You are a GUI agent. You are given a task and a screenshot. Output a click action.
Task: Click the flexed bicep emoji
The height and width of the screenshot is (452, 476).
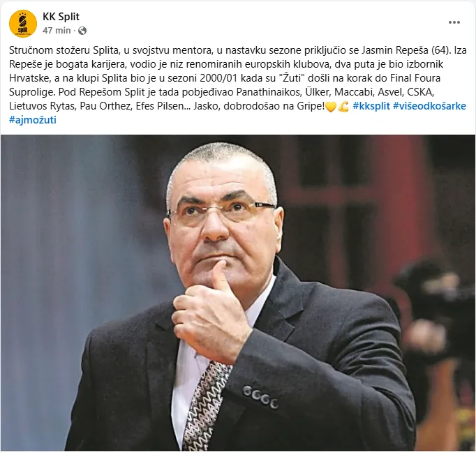pos(343,107)
